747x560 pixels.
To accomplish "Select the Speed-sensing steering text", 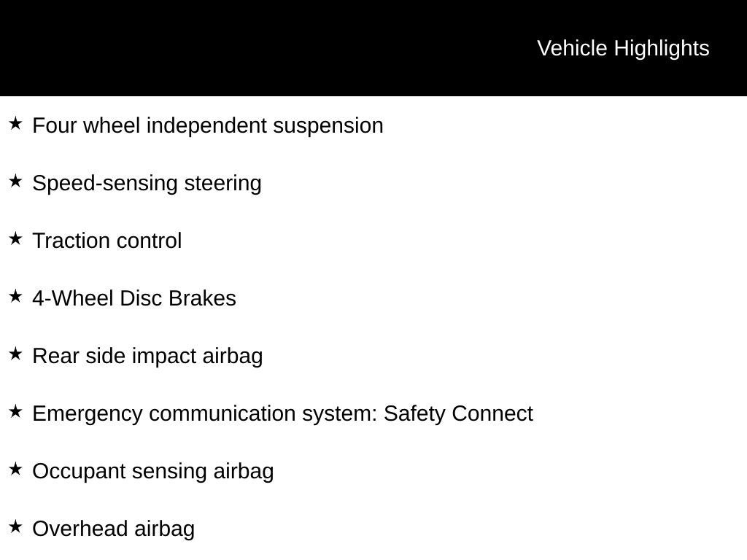I will (147, 183).
